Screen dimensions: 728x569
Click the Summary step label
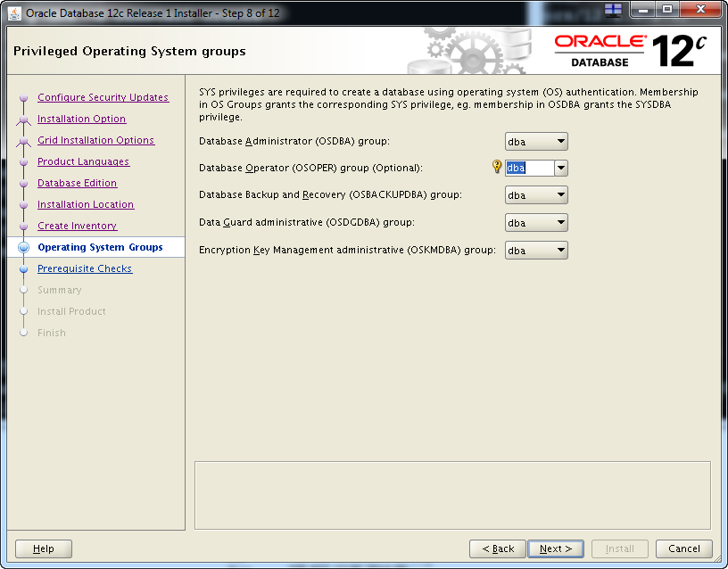pyautogui.click(x=60, y=290)
